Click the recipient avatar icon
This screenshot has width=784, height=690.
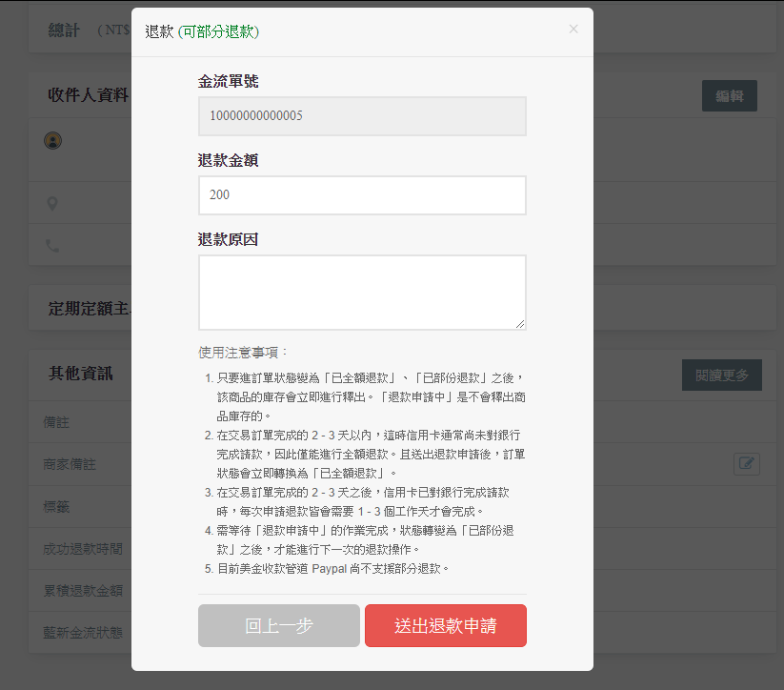[x=53, y=141]
